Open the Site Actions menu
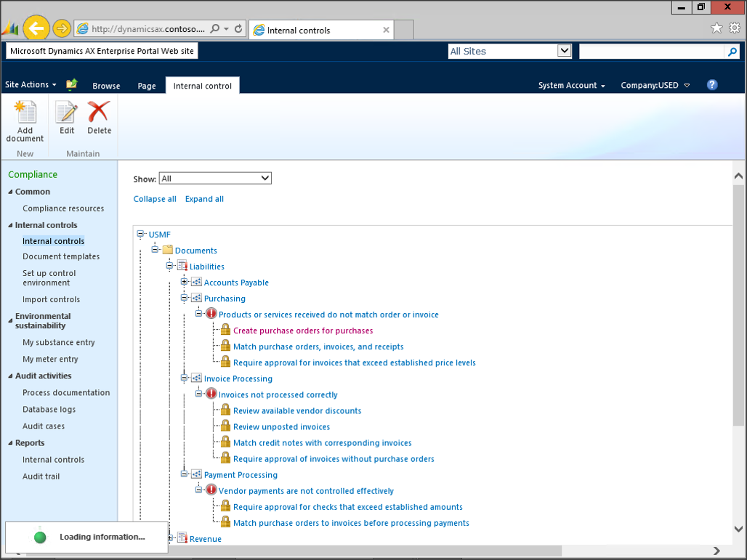This screenshot has width=747, height=560. click(31, 85)
